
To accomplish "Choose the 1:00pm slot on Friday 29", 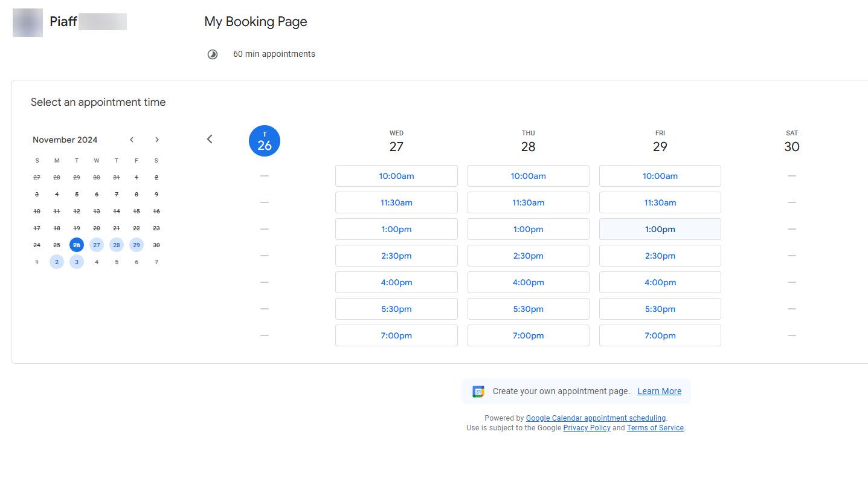I will 660,229.
